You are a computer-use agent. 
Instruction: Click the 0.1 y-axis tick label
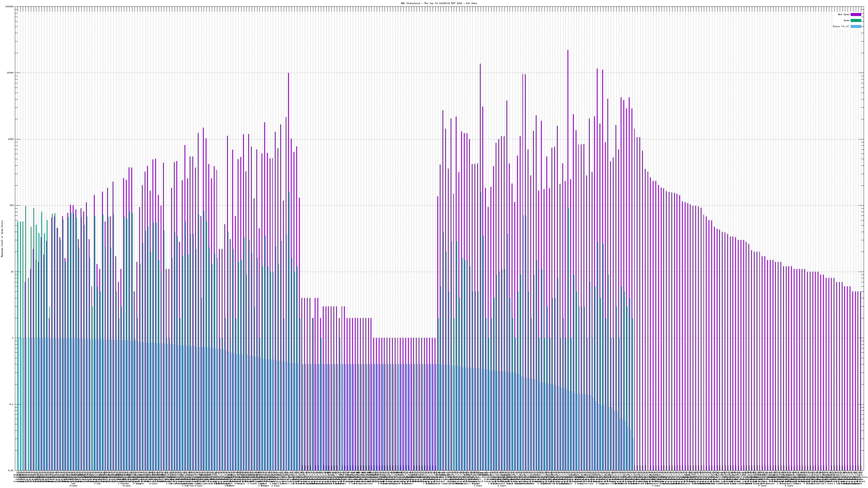(x=12, y=404)
